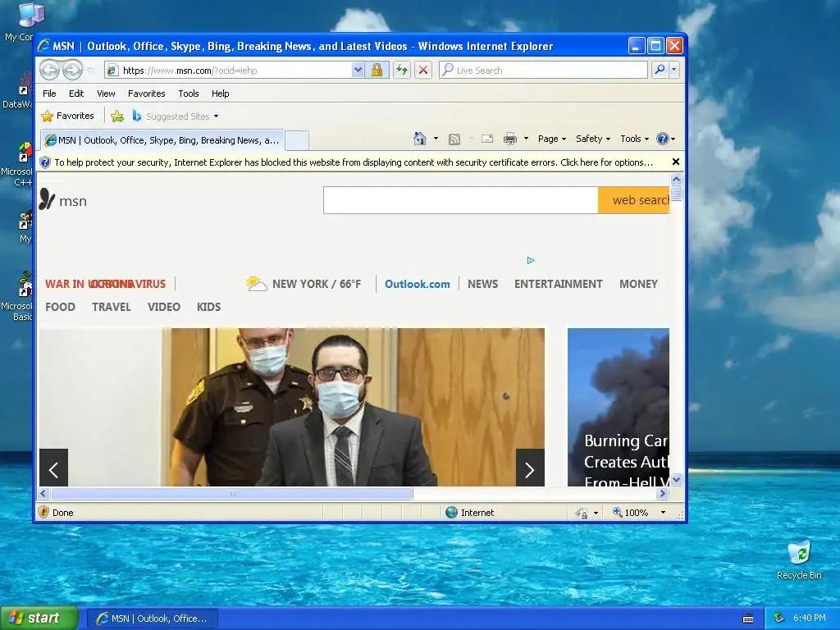Expand the Print dropdown arrow

click(x=526, y=139)
